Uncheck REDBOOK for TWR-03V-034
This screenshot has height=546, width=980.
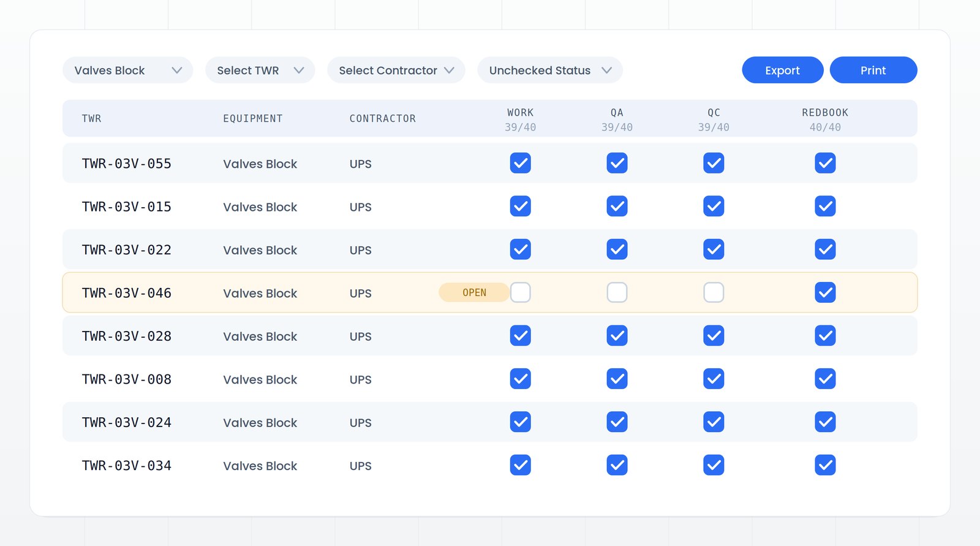(825, 465)
